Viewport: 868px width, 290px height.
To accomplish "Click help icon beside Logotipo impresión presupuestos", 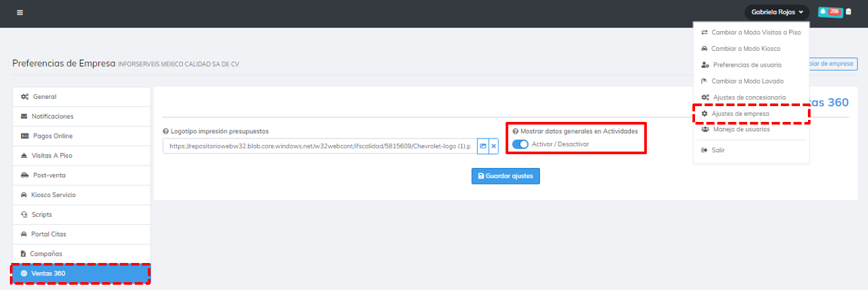I will (166, 131).
